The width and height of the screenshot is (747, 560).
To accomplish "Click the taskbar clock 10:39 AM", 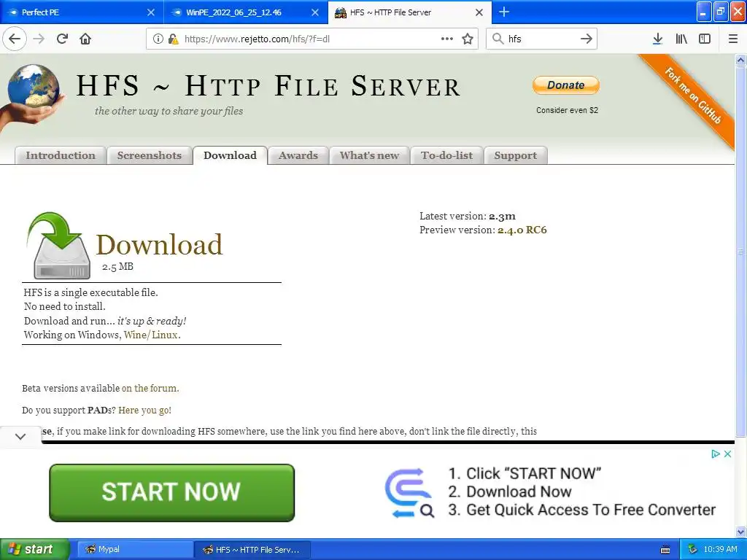I will click(x=720, y=549).
